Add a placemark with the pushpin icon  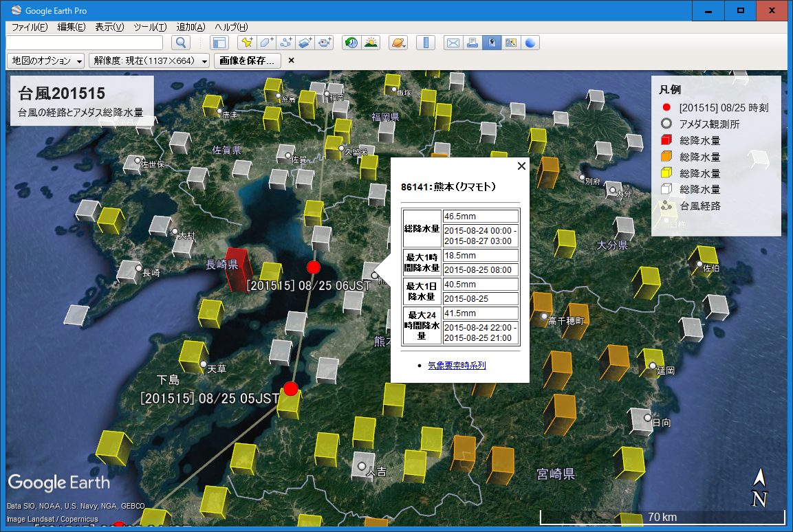pos(248,43)
